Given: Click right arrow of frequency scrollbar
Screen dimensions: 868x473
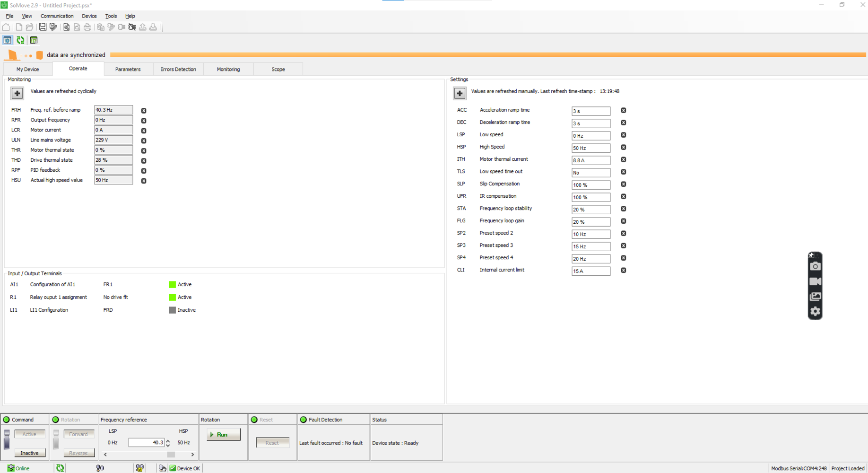Looking at the screenshot, I should 192,455.
